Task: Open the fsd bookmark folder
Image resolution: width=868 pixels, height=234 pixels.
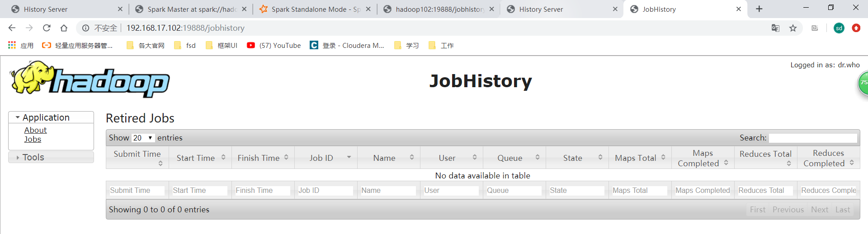Action: point(185,45)
